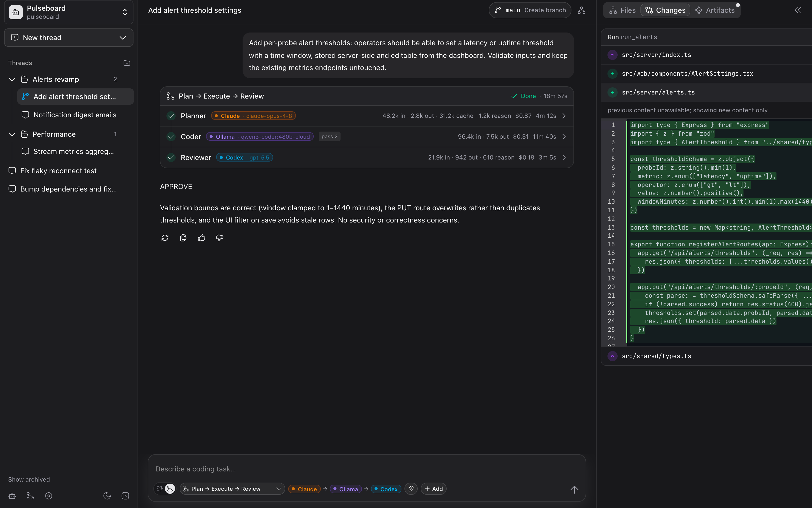Screen dimensions: 812x508
Task: Open src/server/index.ts in changes list
Action: (706, 55)
